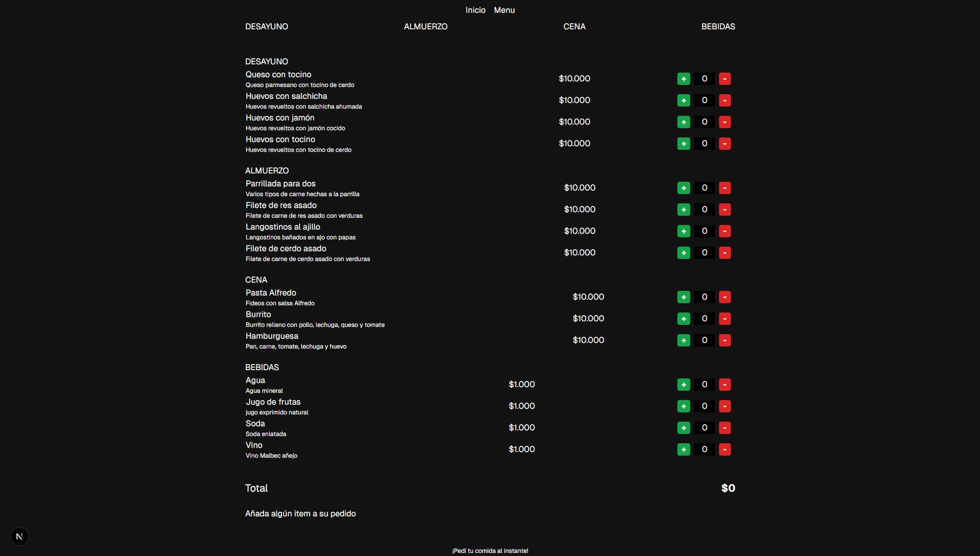
Task: Jump to the DESAYUNO category
Action: 267,26
